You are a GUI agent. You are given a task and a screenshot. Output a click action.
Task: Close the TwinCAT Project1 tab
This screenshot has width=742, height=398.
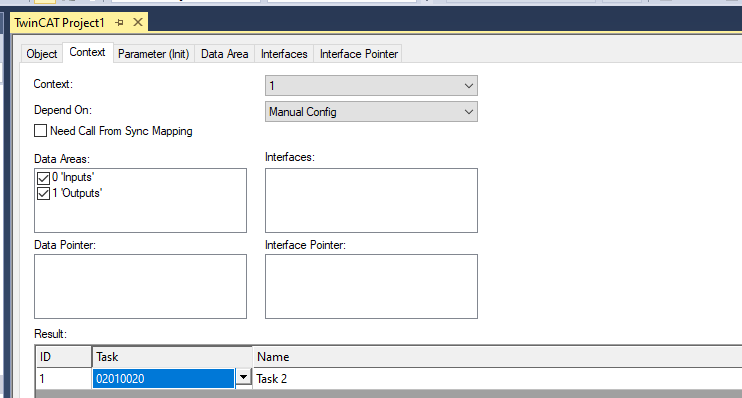pos(138,22)
